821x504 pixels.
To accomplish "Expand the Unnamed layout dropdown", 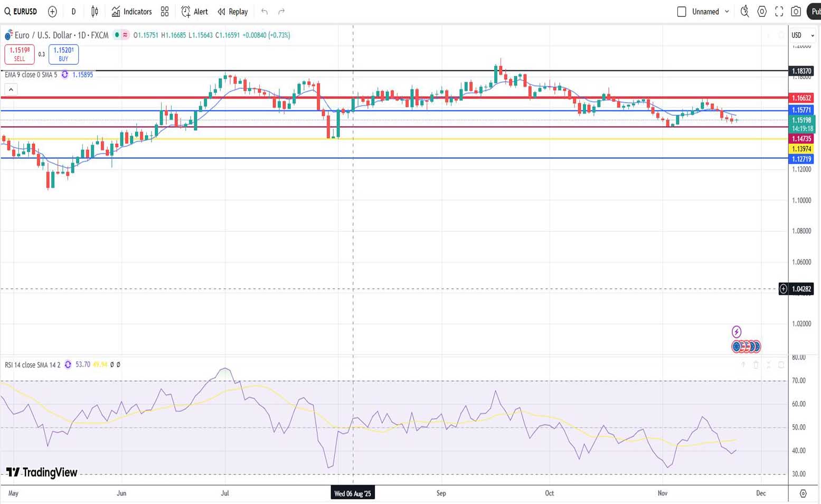I will point(727,12).
